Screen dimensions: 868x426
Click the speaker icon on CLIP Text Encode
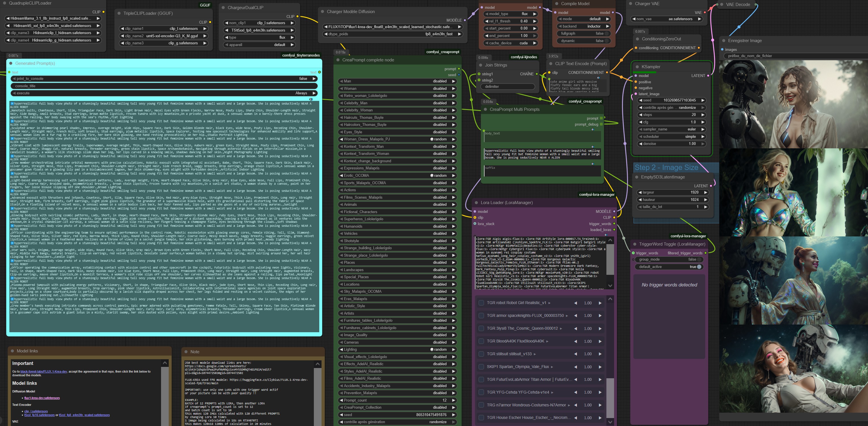598,78
